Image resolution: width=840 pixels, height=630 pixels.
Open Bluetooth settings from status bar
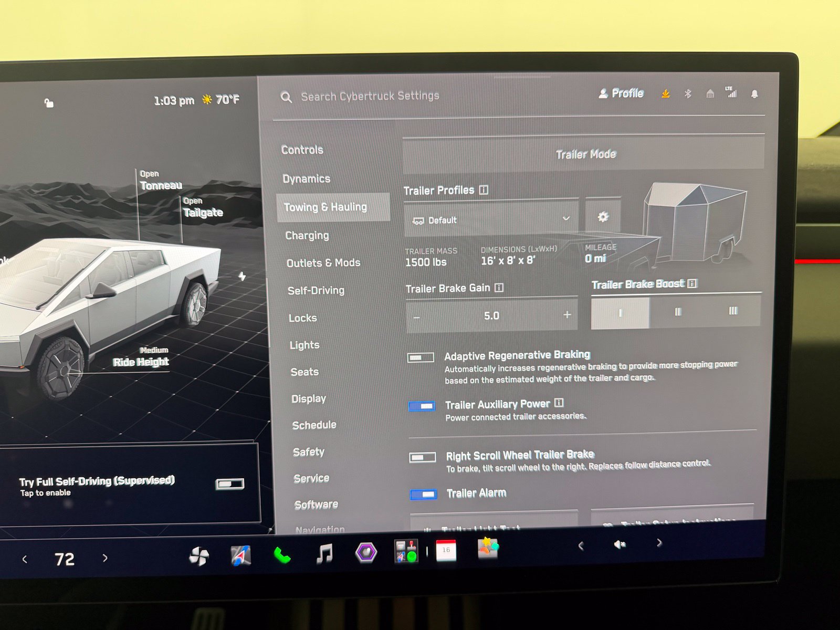688,94
